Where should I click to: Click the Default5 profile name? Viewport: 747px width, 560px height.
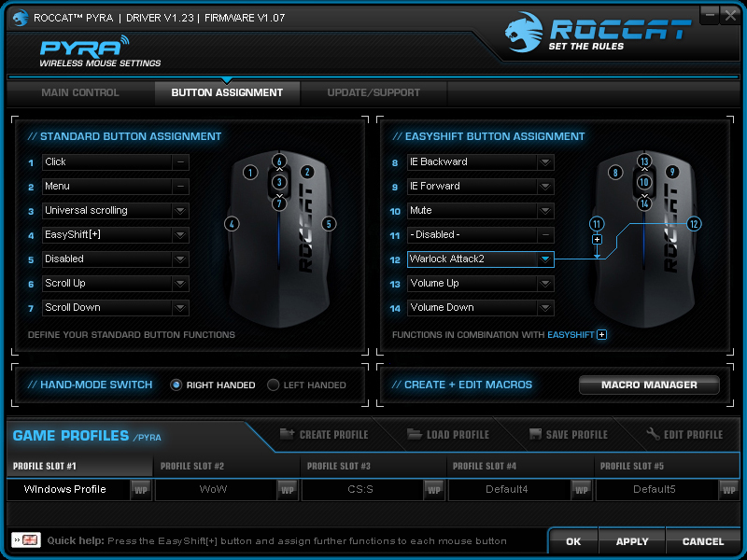pyautogui.click(x=655, y=489)
